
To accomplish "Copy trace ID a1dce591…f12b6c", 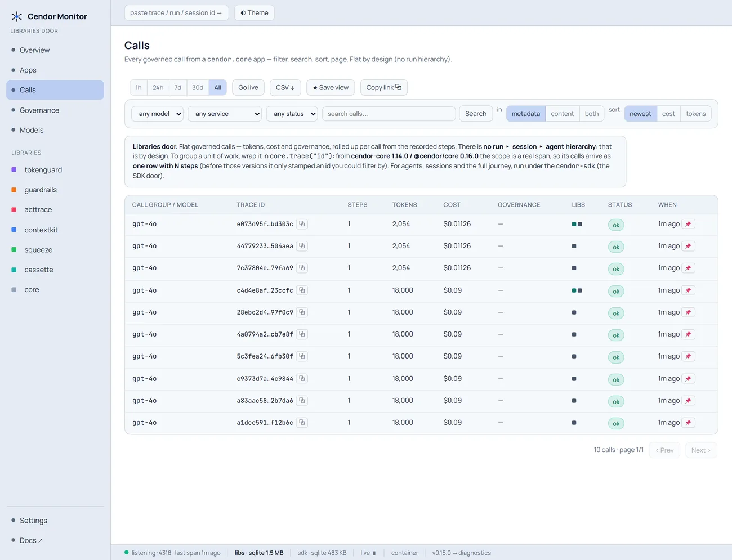I will [x=302, y=423].
